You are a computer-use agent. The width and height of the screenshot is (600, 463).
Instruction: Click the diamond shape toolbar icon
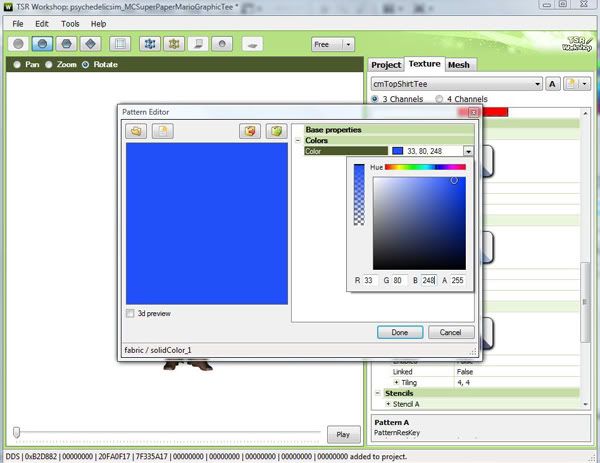tap(90, 44)
